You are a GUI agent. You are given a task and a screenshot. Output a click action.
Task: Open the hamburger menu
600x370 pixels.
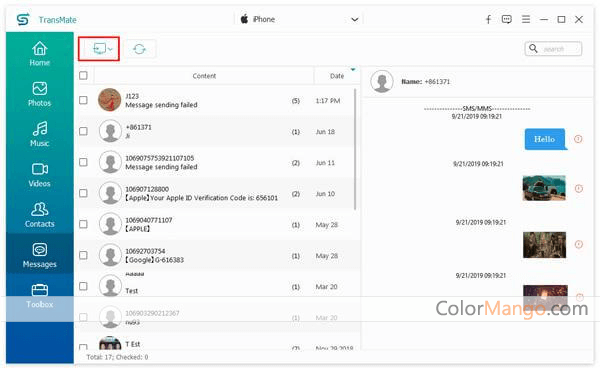(x=526, y=19)
